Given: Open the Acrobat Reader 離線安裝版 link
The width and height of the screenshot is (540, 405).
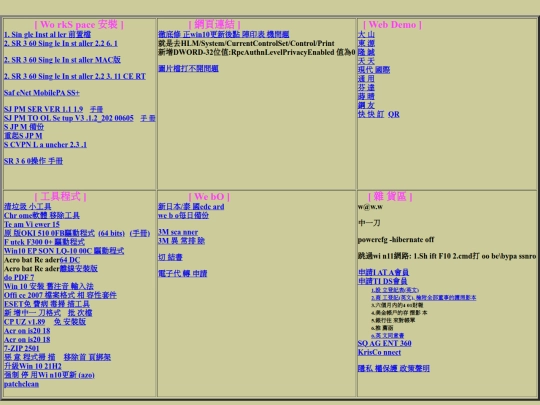Looking at the screenshot, I should (x=79, y=269).
